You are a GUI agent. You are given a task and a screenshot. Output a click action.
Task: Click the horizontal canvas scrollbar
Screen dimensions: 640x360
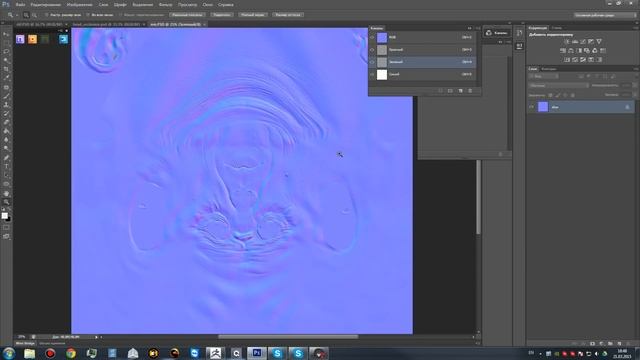click(288, 337)
